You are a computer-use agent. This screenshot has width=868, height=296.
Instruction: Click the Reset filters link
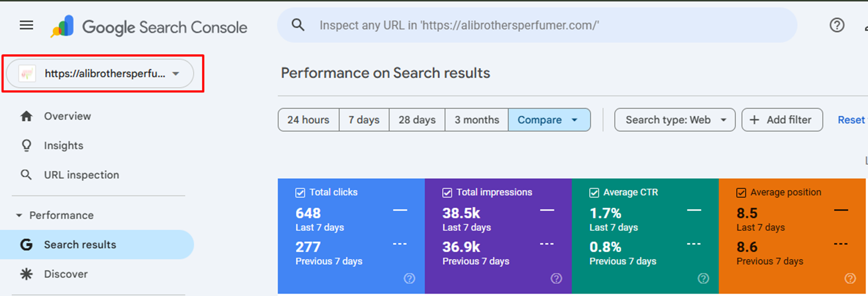coord(851,120)
